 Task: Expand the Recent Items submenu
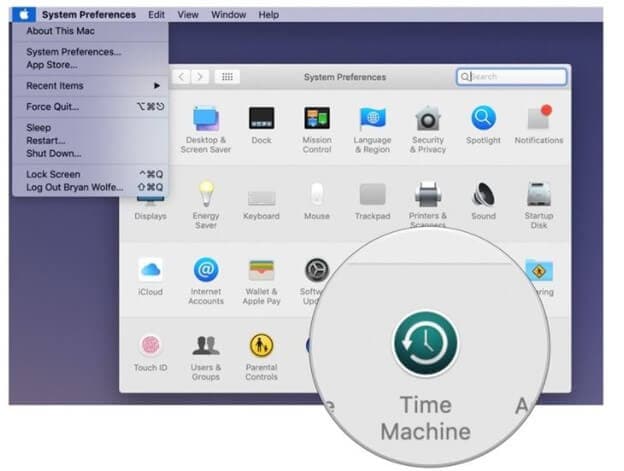pos(91,86)
